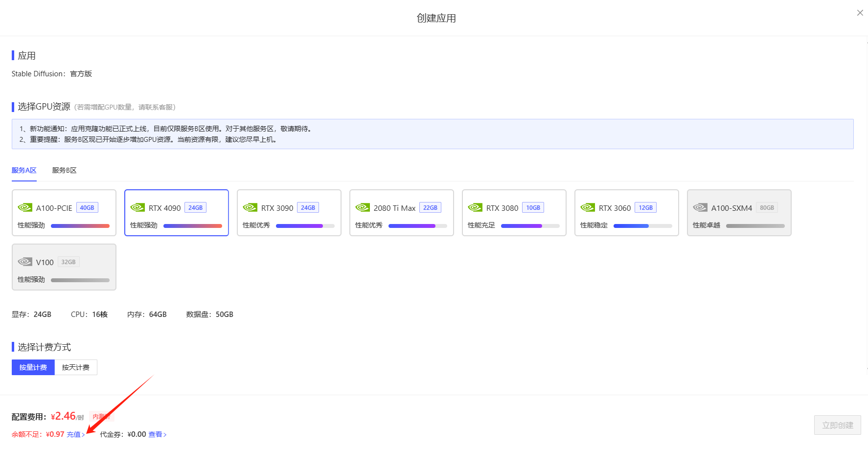Click the 22GB tag on 2080 Ti Max
The width and height of the screenshot is (868, 449).
[x=431, y=207]
